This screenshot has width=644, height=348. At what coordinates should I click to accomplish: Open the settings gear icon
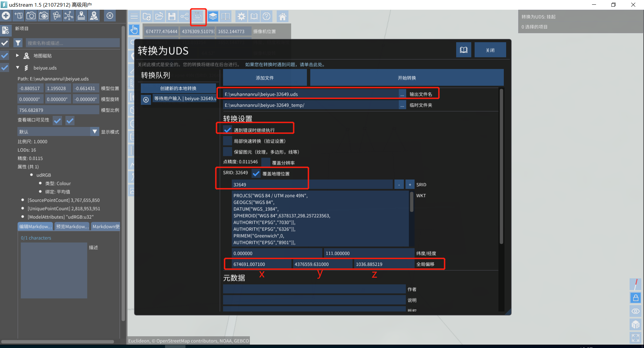click(x=241, y=16)
